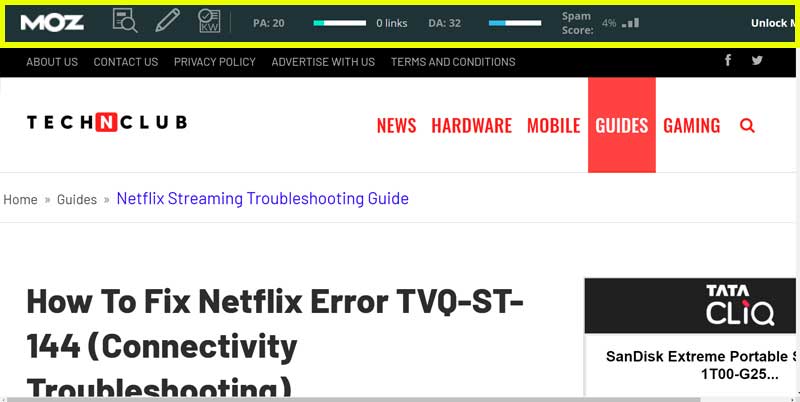Click the PA: 20 metric

pos(269,23)
